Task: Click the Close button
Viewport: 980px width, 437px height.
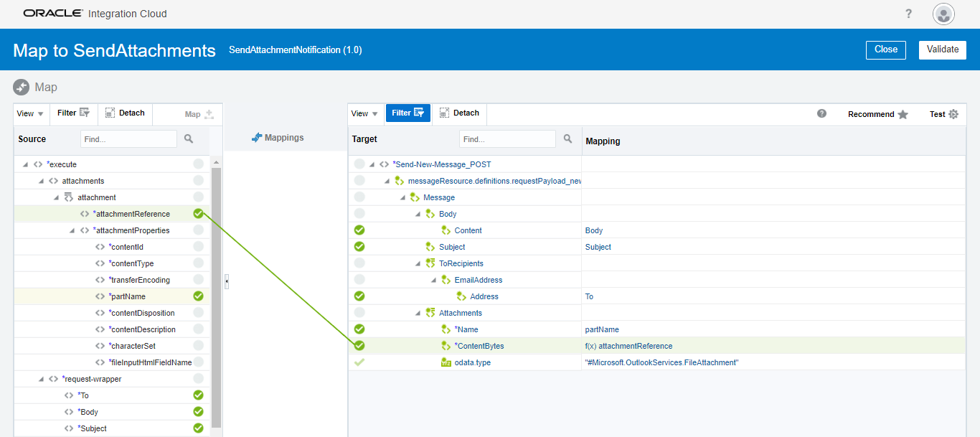Action: click(886, 50)
